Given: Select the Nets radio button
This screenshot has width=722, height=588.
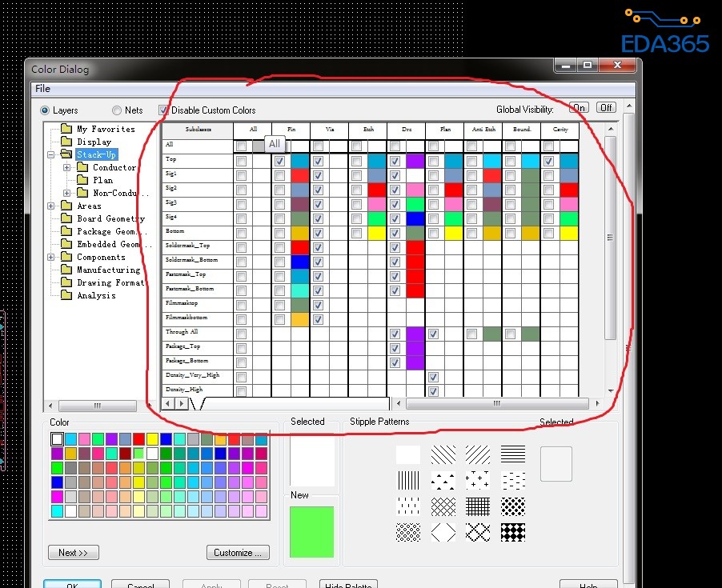Looking at the screenshot, I should pos(117,110).
